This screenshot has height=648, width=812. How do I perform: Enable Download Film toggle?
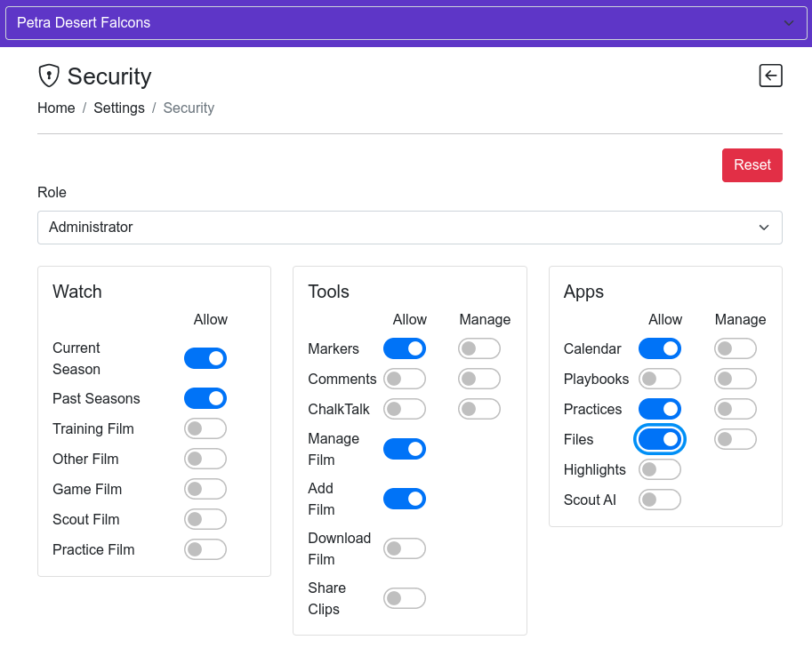(x=405, y=548)
